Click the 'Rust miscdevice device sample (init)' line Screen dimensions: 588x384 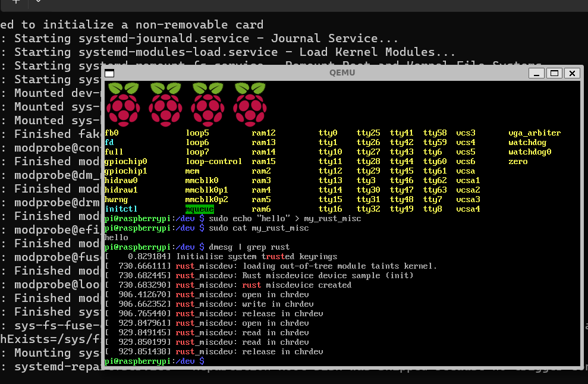[x=328, y=276]
